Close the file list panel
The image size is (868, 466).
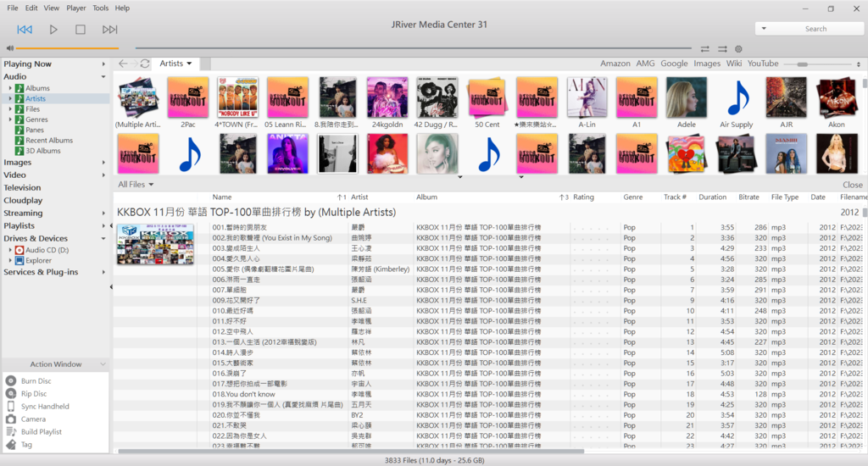click(853, 185)
